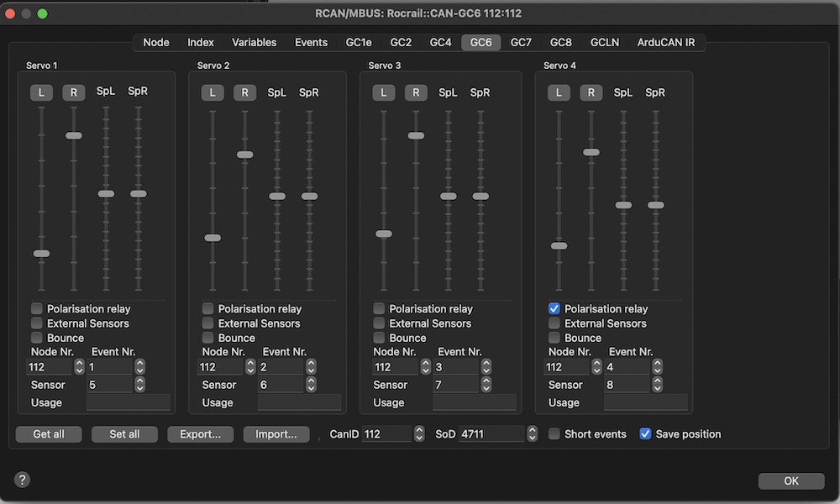840x504 pixels.
Task: Click Servo 1 Sensor stepper arrows
Action: coord(139,385)
